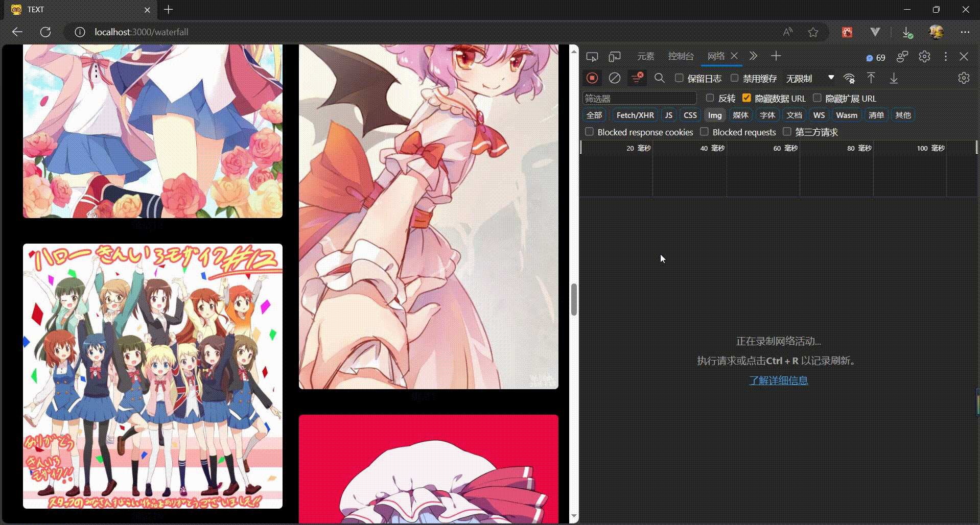The image size is (980, 525).
Task: Open the red browser extension icon
Action: pos(847,32)
